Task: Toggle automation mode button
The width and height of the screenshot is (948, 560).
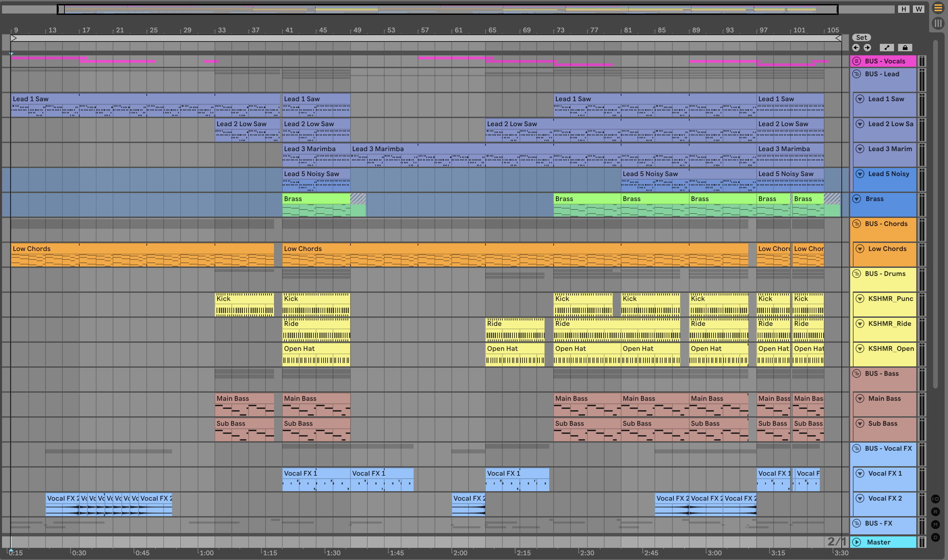Action: [887, 48]
